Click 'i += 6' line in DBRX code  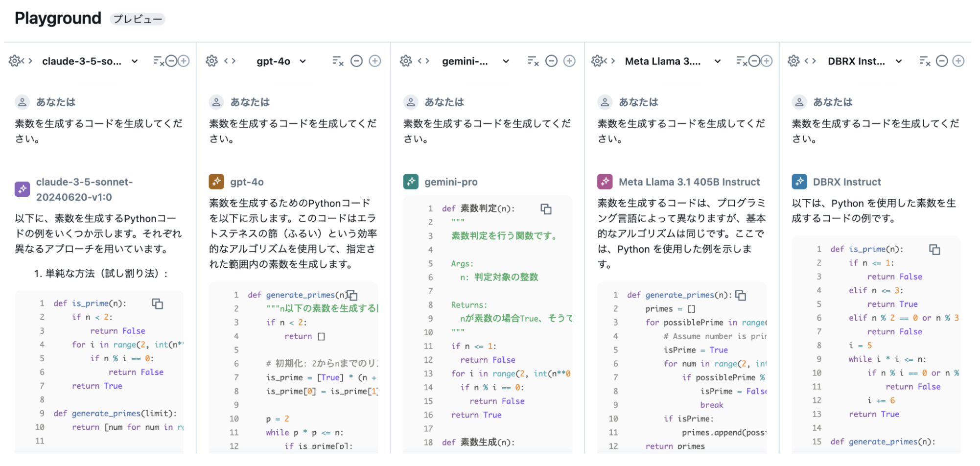click(x=881, y=400)
